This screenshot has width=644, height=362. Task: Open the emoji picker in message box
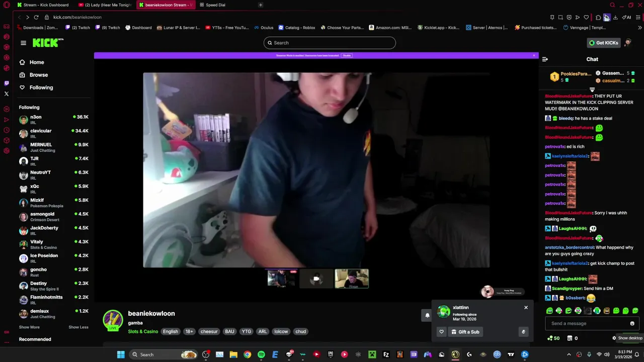tap(632, 324)
